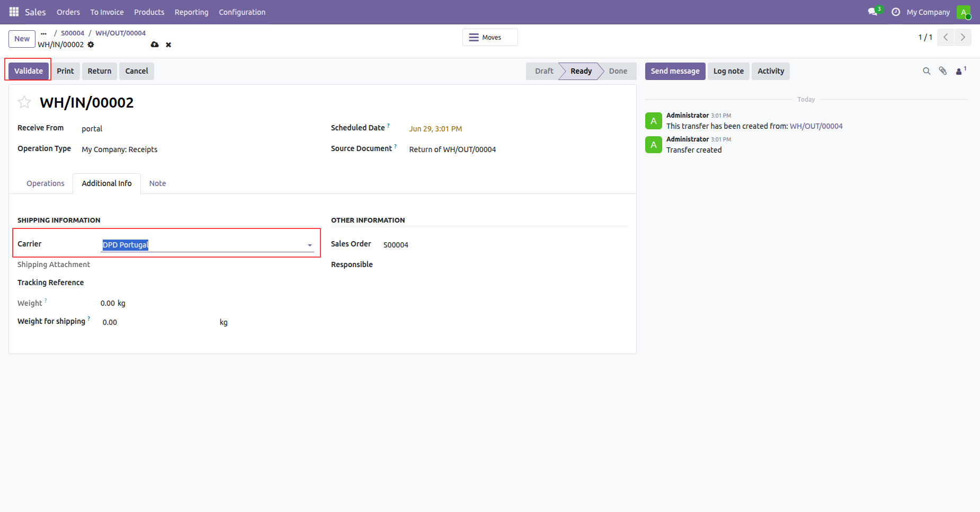The image size is (980, 512).
Task: Open the Reporting menu
Action: point(191,12)
